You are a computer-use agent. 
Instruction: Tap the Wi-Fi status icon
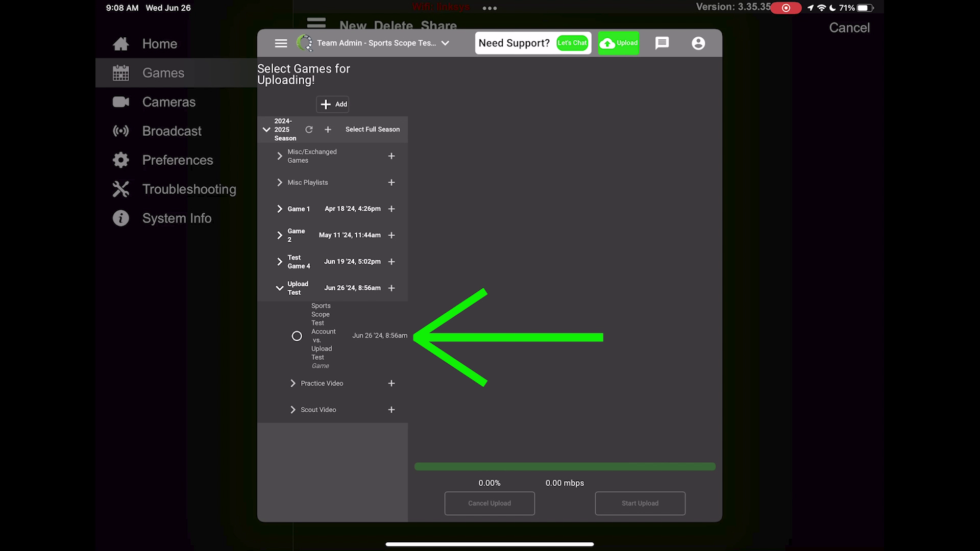click(x=822, y=8)
